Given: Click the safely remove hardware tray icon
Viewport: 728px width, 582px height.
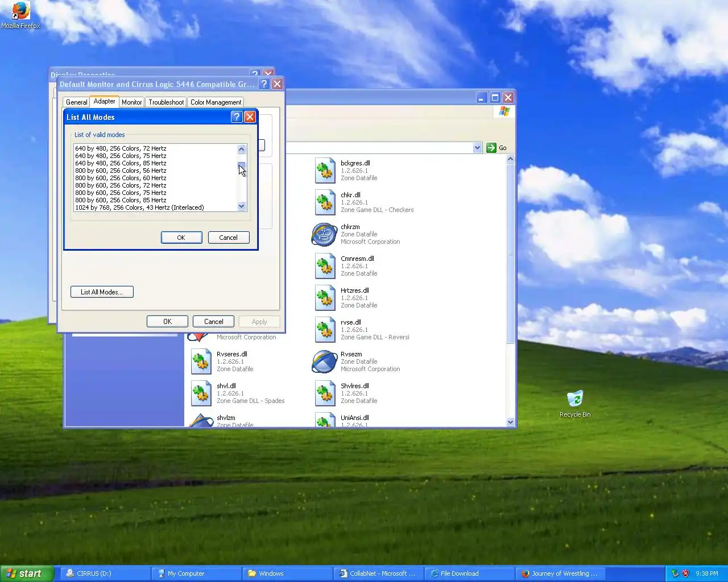Looking at the screenshot, I should click(675, 573).
